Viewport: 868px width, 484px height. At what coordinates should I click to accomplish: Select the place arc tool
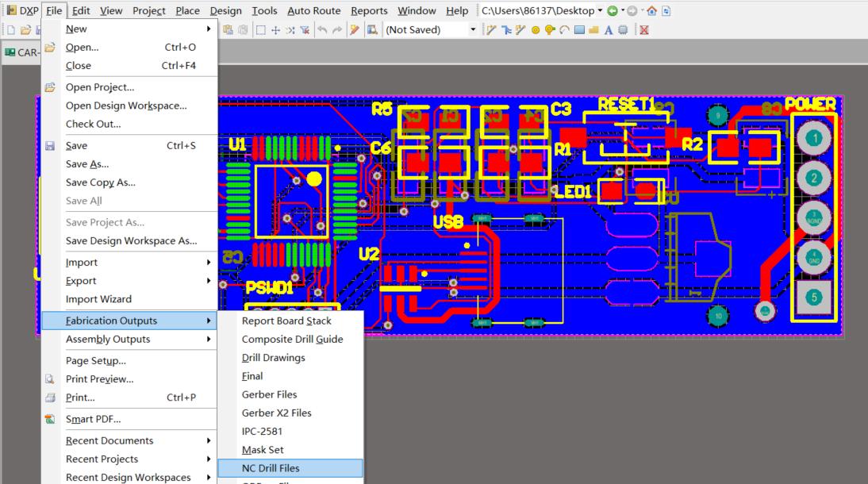coord(564,30)
